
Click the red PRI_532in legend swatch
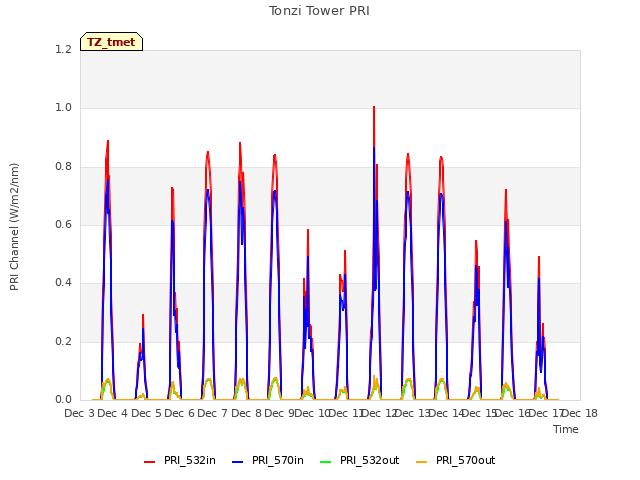[x=149, y=462]
